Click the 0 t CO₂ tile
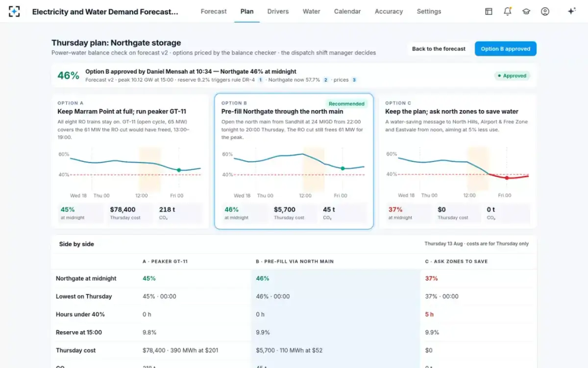 [507, 213]
